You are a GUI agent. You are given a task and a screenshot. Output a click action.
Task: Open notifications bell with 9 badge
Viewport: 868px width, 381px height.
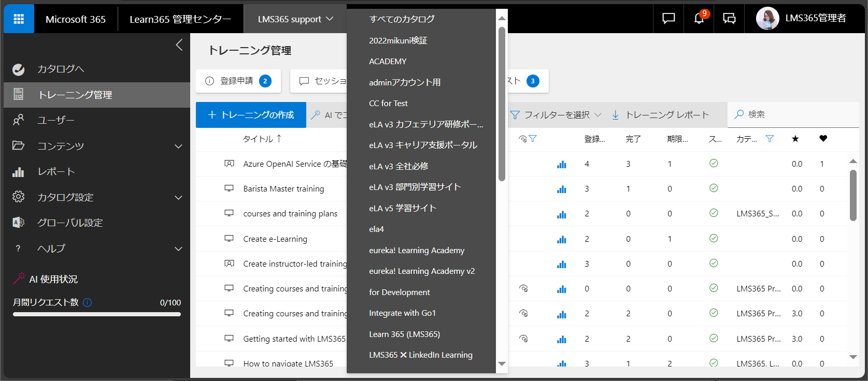point(699,18)
